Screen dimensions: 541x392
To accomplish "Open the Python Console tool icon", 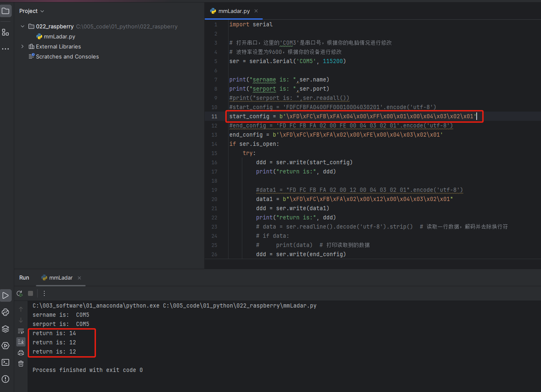I will [5, 312].
